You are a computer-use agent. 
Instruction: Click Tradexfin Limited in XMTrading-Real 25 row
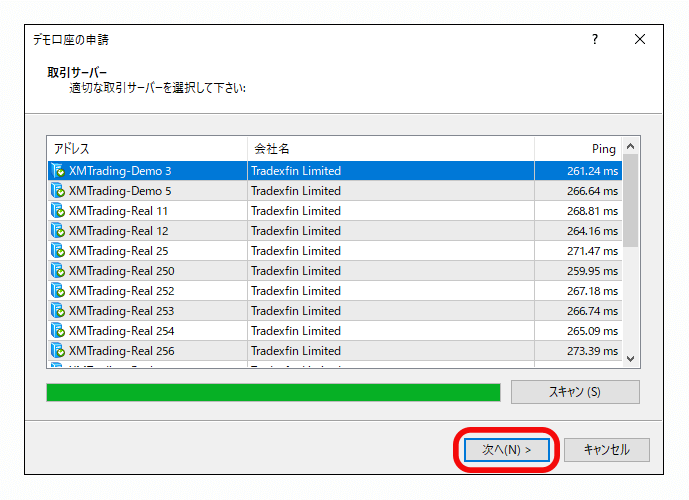click(296, 251)
